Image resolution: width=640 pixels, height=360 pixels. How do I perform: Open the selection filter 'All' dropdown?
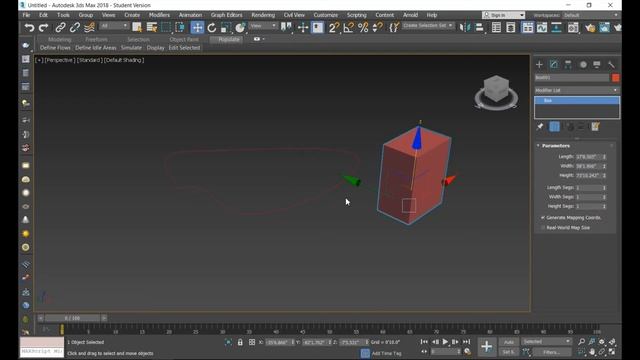point(114,26)
